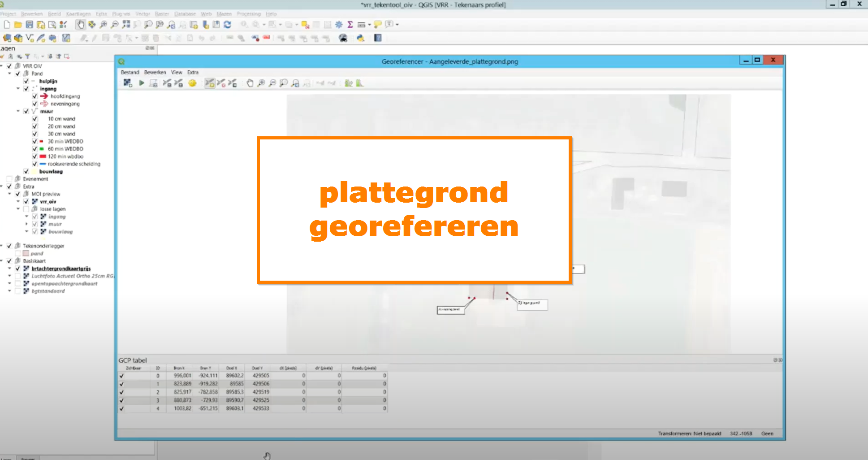This screenshot has width=868, height=460.
Task: Collapse the muur layer (bold) tree
Action: 18,111
